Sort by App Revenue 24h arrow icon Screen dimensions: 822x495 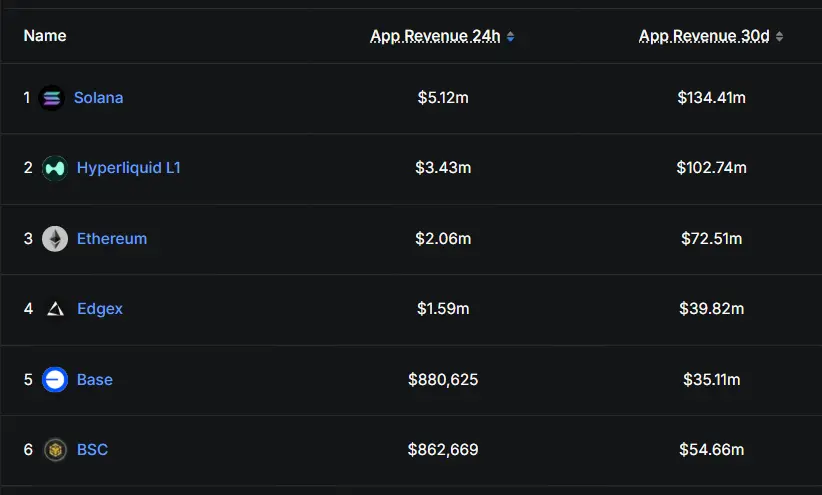pyautogui.click(x=511, y=37)
